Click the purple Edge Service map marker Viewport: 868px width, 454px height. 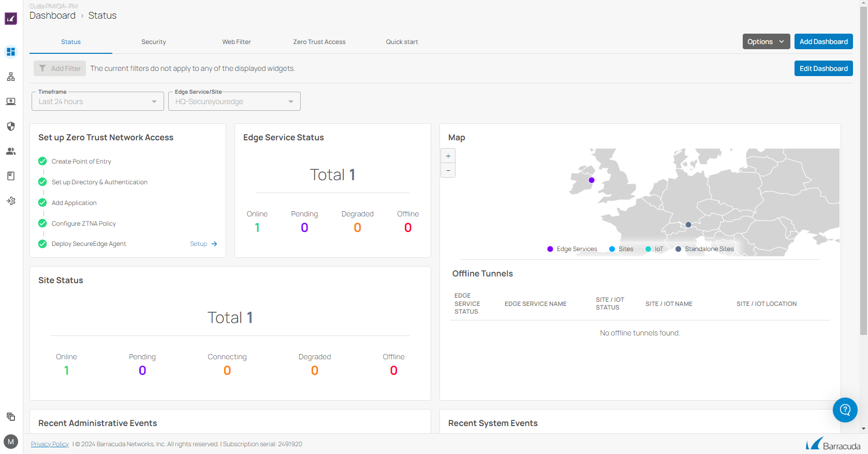pos(592,180)
